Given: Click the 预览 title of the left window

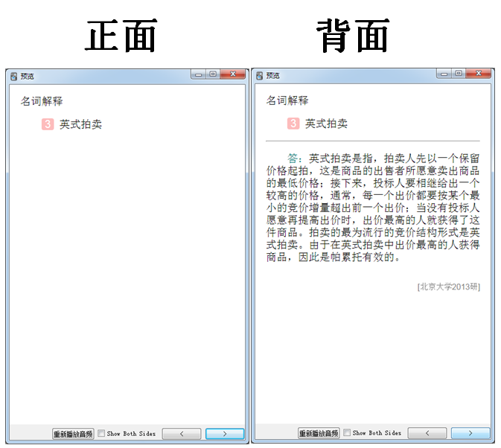Looking at the screenshot, I should [x=28, y=77].
